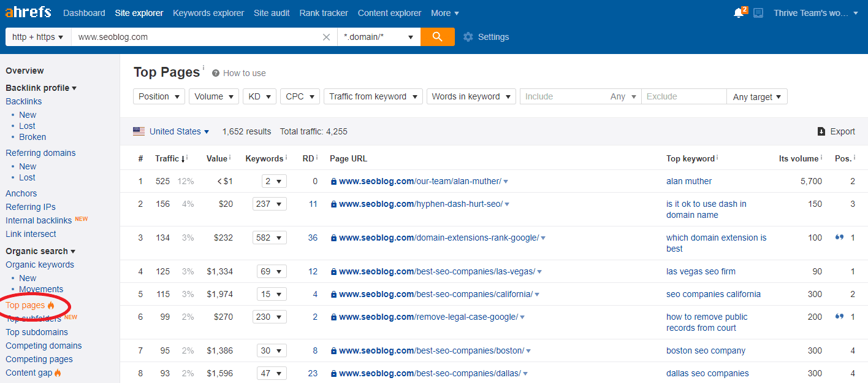Open the Words in keyword dropdown
The image size is (868, 383).
471,96
